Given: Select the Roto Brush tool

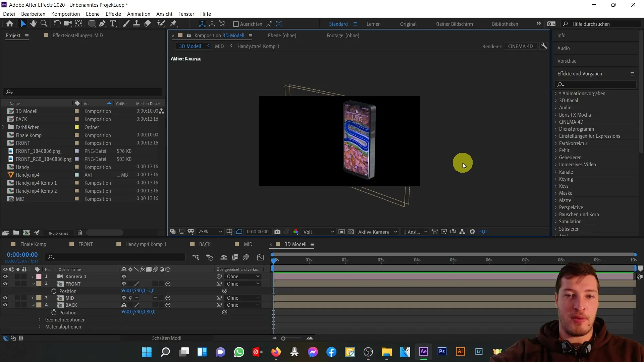Looking at the screenshot, I should tap(161, 24).
